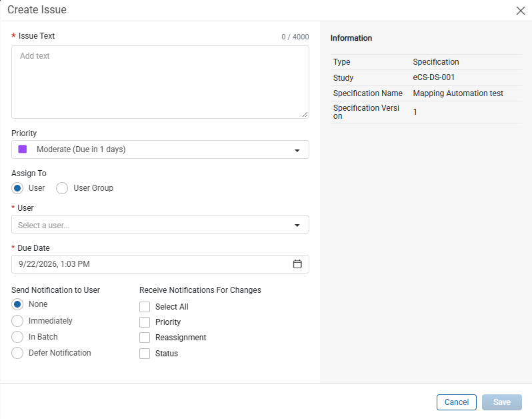This screenshot has height=419, width=532.
Task: Choose Immediately notification option
Action: pos(17,321)
